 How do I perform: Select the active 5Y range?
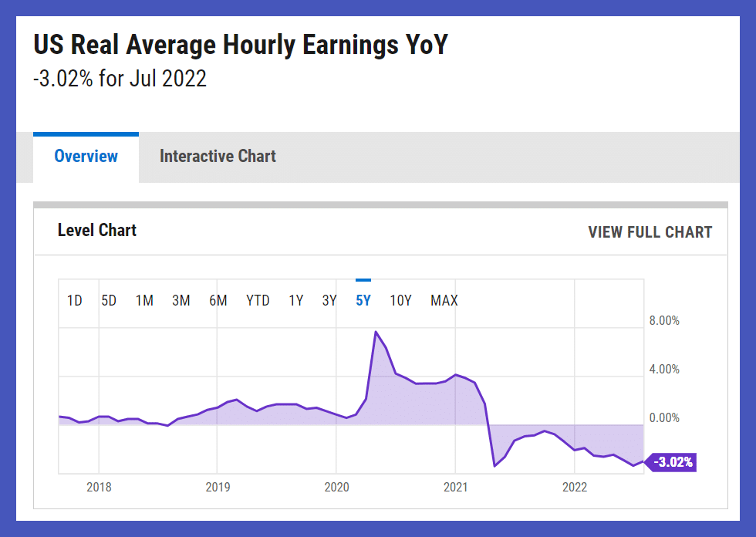coord(363,301)
